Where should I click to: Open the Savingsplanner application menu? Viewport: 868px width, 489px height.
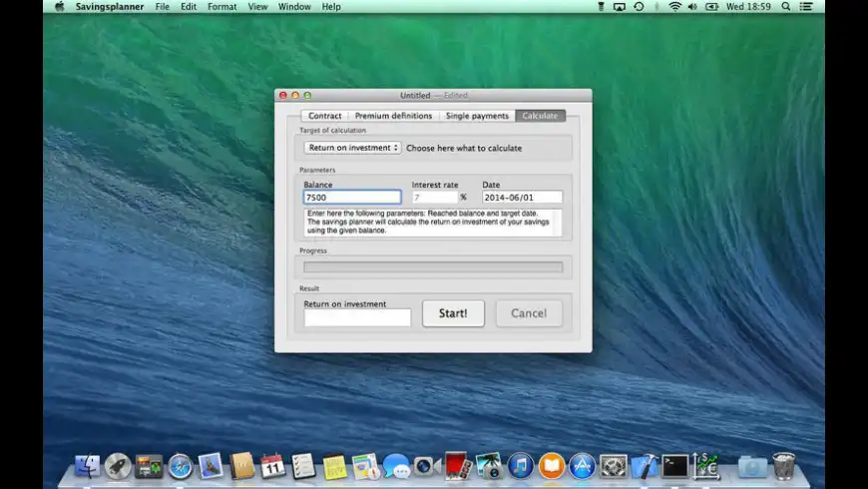click(109, 6)
